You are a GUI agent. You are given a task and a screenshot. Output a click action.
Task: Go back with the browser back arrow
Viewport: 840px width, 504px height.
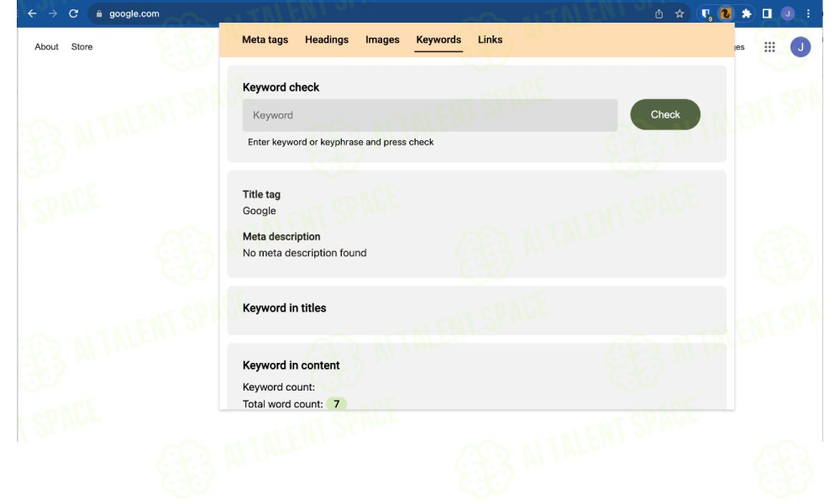32,13
